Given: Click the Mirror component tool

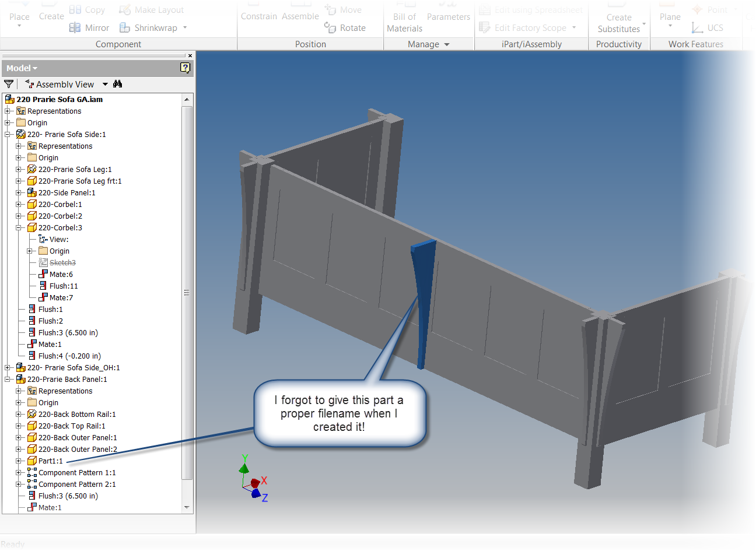Looking at the screenshot, I should 89,27.
